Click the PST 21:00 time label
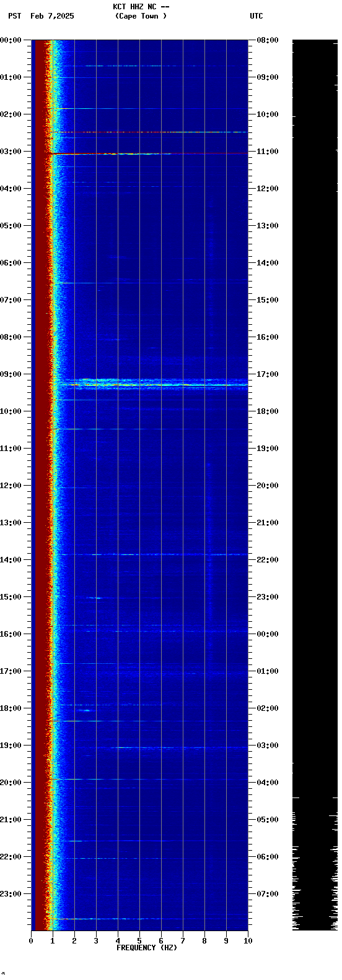Viewport: 342px width, 980px height. [11, 820]
